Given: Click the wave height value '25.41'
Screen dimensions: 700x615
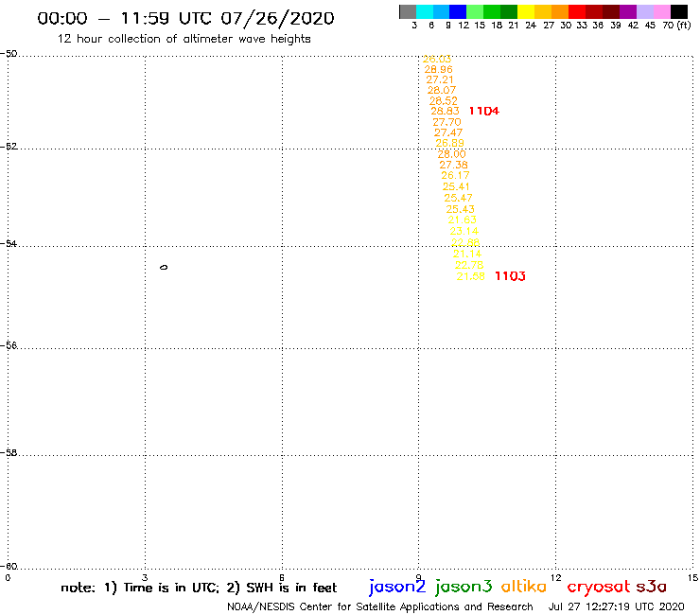Looking at the screenshot, I should coord(456,186).
